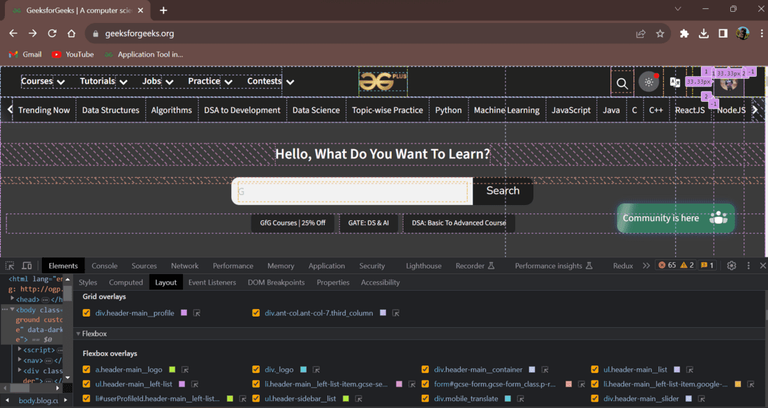This screenshot has width=768, height=408.
Task: Expand the head node in DOM tree
Action: [13, 298]
